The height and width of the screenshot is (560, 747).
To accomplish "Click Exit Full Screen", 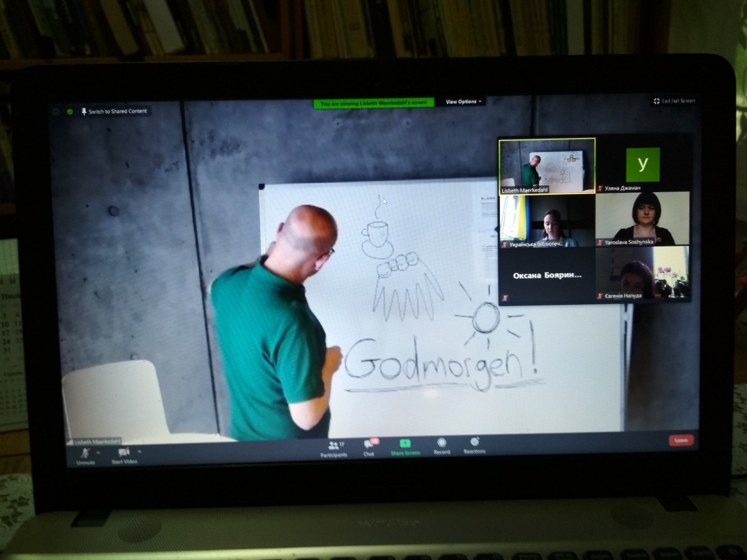I will (x=674, y=101).
